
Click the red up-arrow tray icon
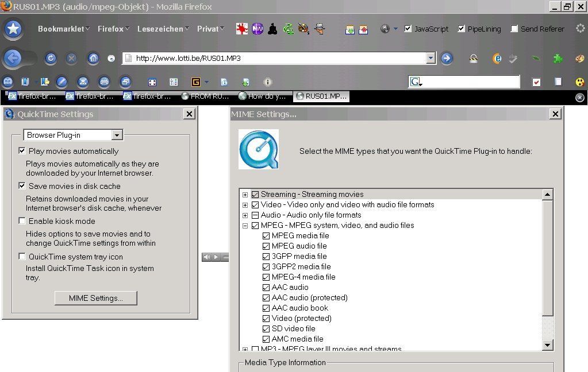(x=363, y=30)
